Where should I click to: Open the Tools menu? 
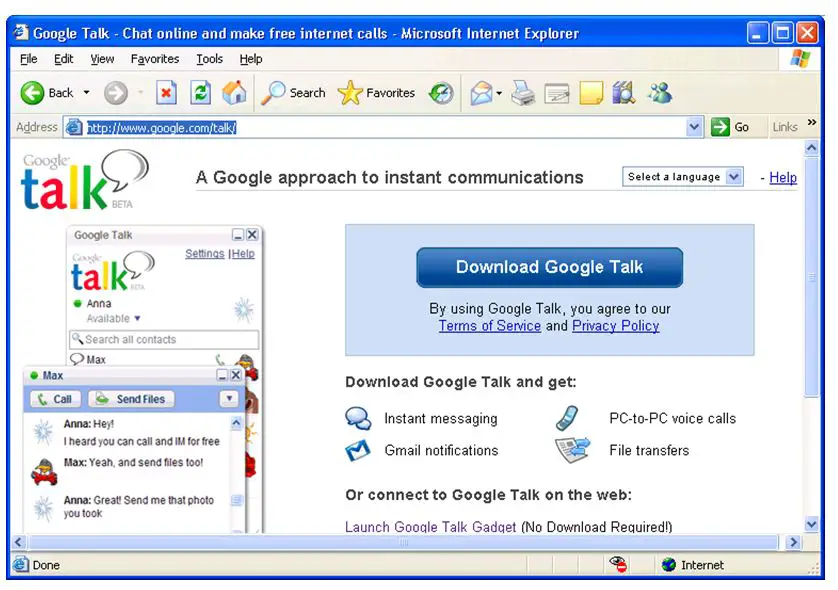pyautogui.click(x=210, y=59)
